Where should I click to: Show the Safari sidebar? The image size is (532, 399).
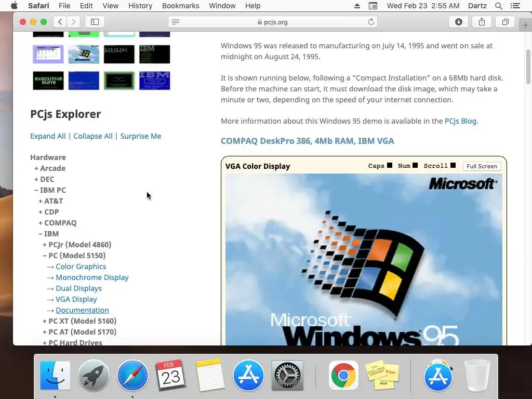(x=95, y=22)
